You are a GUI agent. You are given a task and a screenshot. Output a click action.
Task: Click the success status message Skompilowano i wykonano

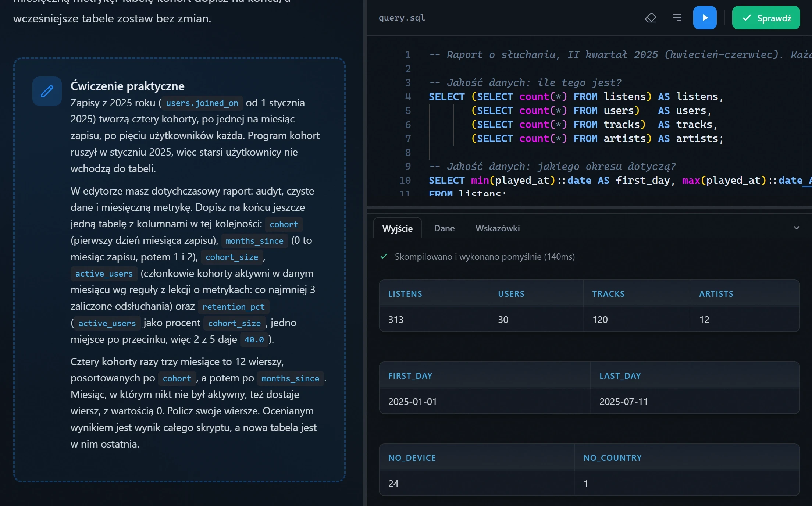point(484,256)
